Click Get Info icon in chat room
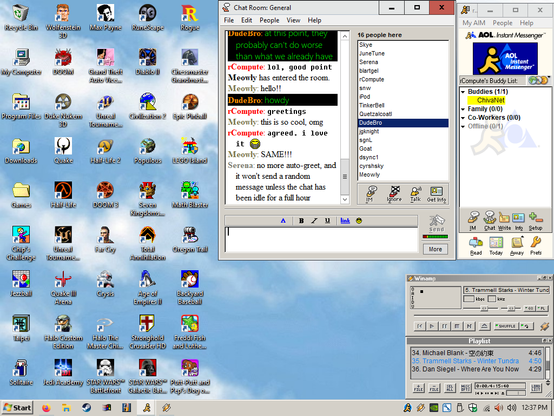This screenshot has width=554, height=416. (x=436, y=194)
